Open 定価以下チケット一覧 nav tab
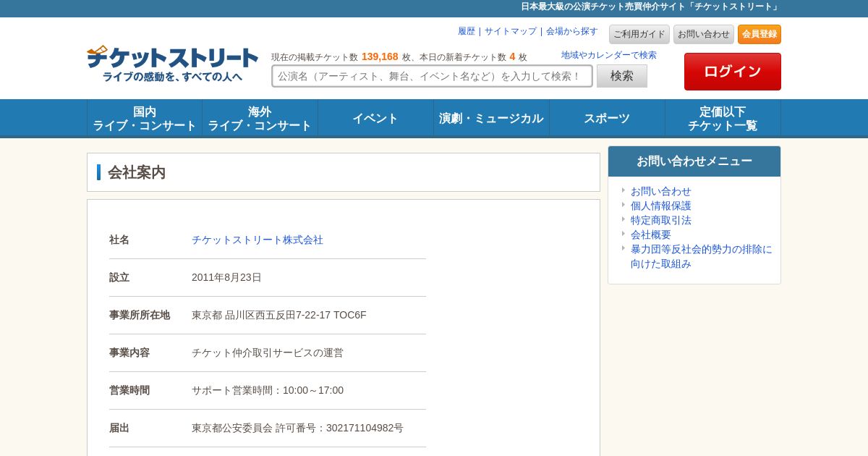868x456 pixels. (x=723, y=118)
